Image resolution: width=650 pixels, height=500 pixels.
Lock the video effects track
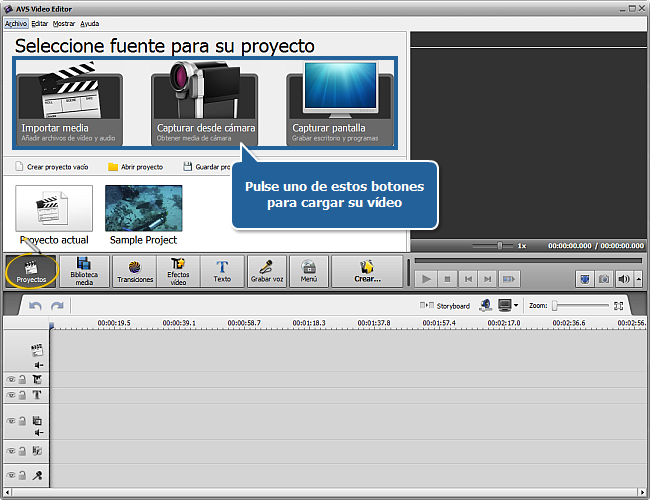[x=23, y=380]
